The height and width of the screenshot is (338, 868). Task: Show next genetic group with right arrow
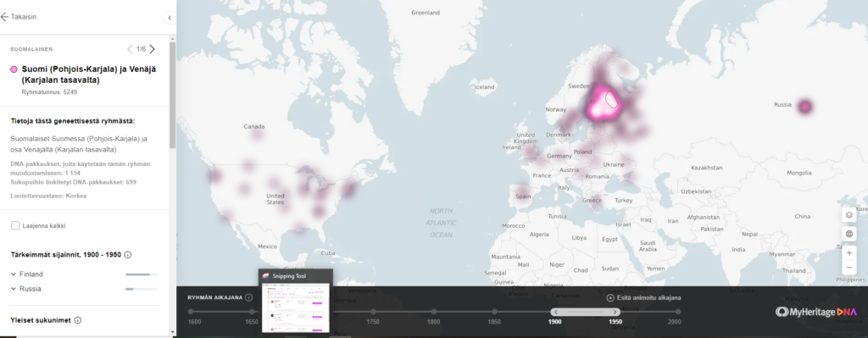(153, 49)
